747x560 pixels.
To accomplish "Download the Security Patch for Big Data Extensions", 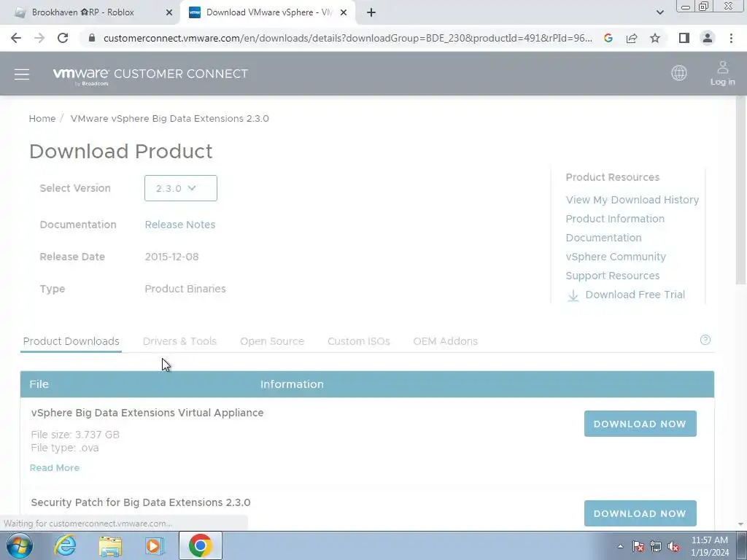I will click(x=640, y=513).
